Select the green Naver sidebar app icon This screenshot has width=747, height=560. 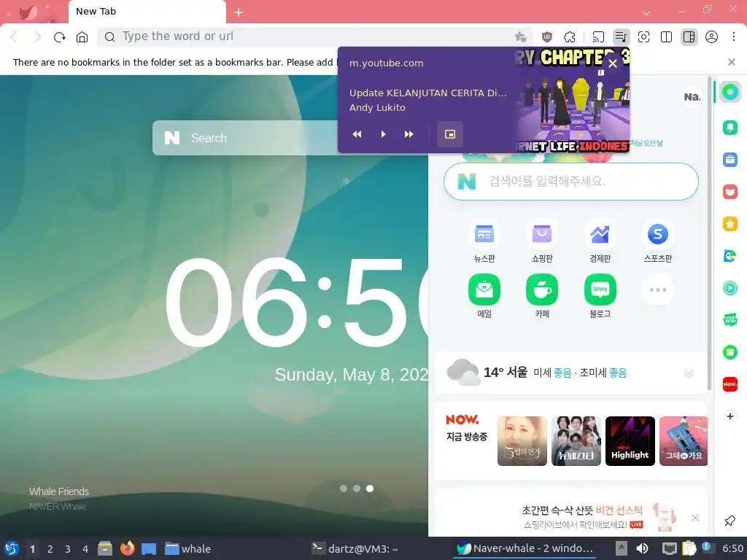click(729, 92)
